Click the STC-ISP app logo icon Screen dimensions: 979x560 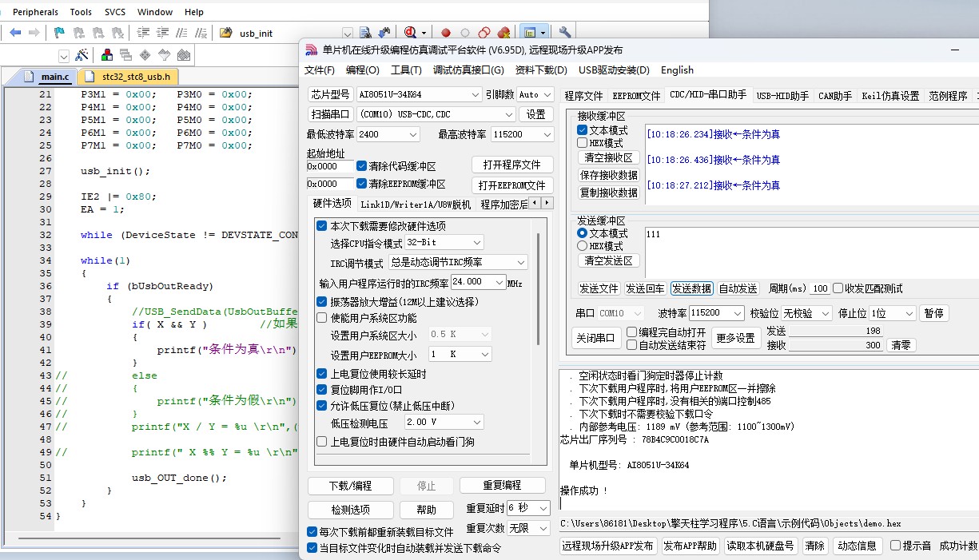pos(312,50)
